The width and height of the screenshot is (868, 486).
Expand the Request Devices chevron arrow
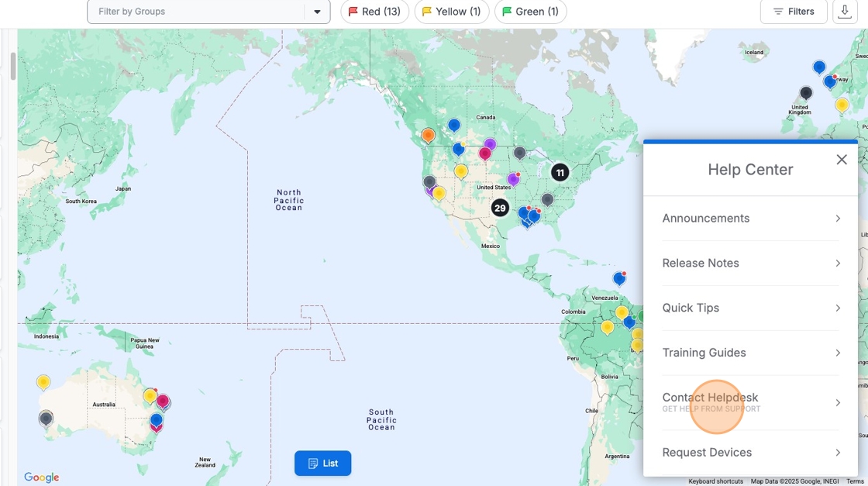pos(838,453)
